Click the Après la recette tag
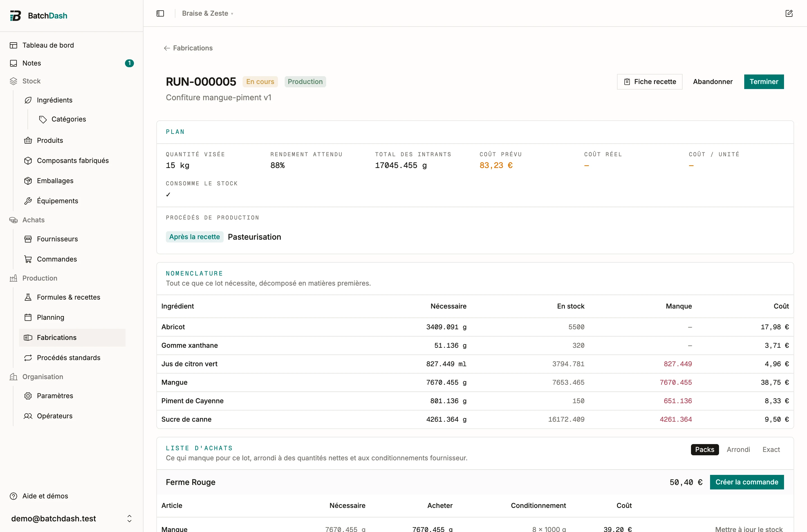Image resolution: width=807 pixels, height=532 pixels. [x=194, y=237]
